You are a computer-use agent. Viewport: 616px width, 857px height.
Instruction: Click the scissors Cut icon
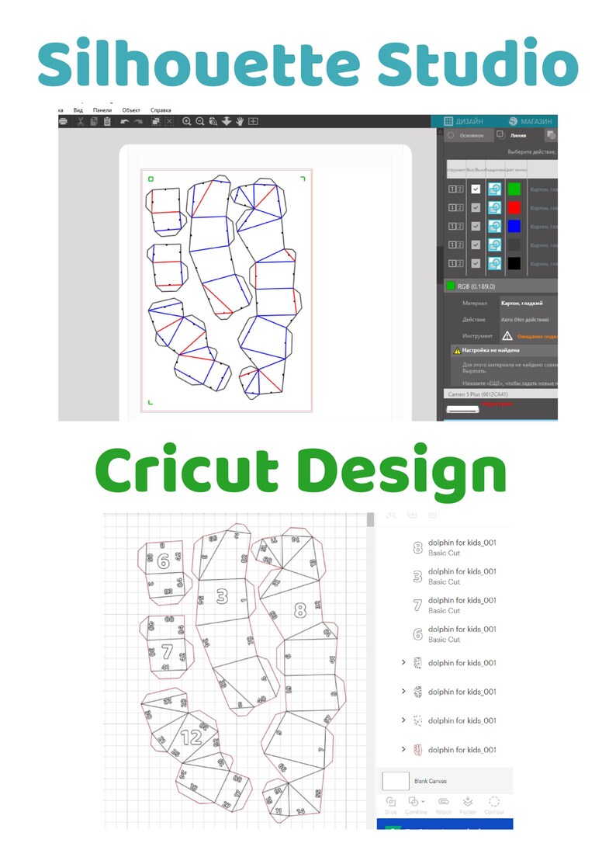[80, 121]
